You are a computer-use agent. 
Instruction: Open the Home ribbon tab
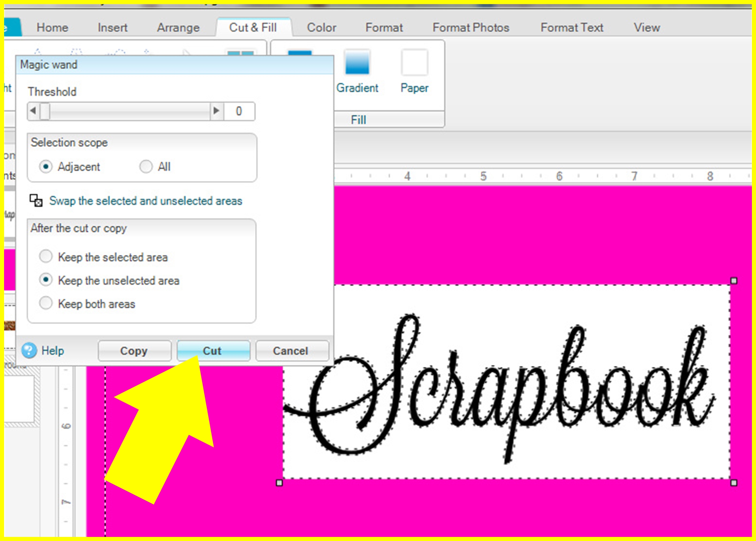(x=52, y=28)
